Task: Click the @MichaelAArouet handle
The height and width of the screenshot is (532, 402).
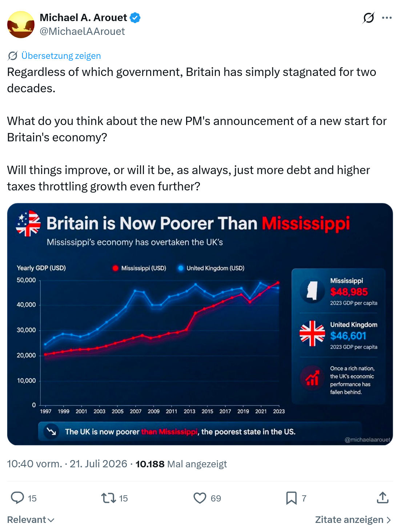Action: tap(82, 32)
